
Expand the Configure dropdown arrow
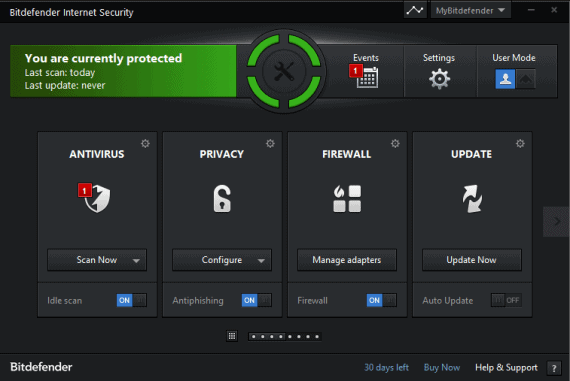[x=261, y=261]
